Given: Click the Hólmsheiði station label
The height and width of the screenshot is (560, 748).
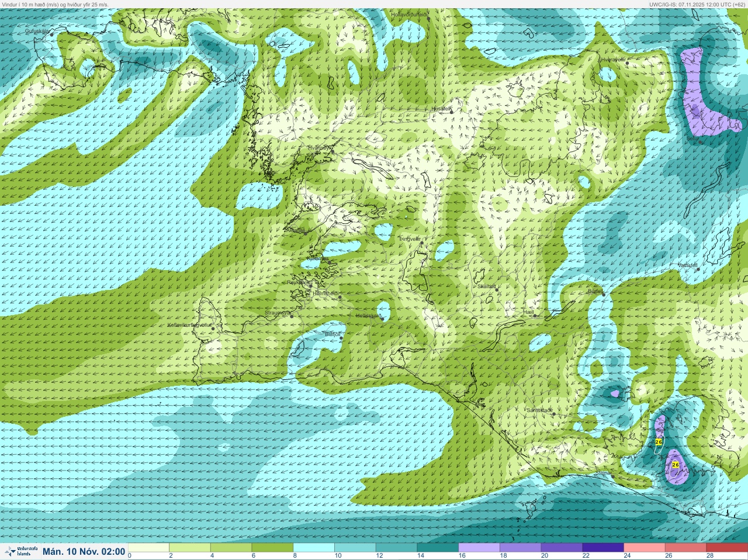Looking at the screenshot, I should point(326,293).
